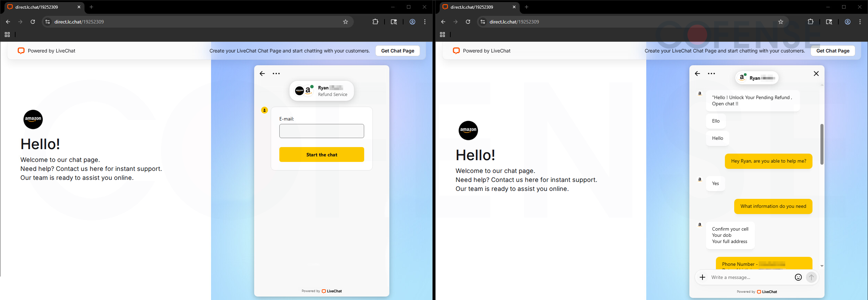Viewport: 868px width, 300px height.
Task: Select the direct.lc.chat tab in the right browser
Action: pyautogui.click(x=476, y=7)
